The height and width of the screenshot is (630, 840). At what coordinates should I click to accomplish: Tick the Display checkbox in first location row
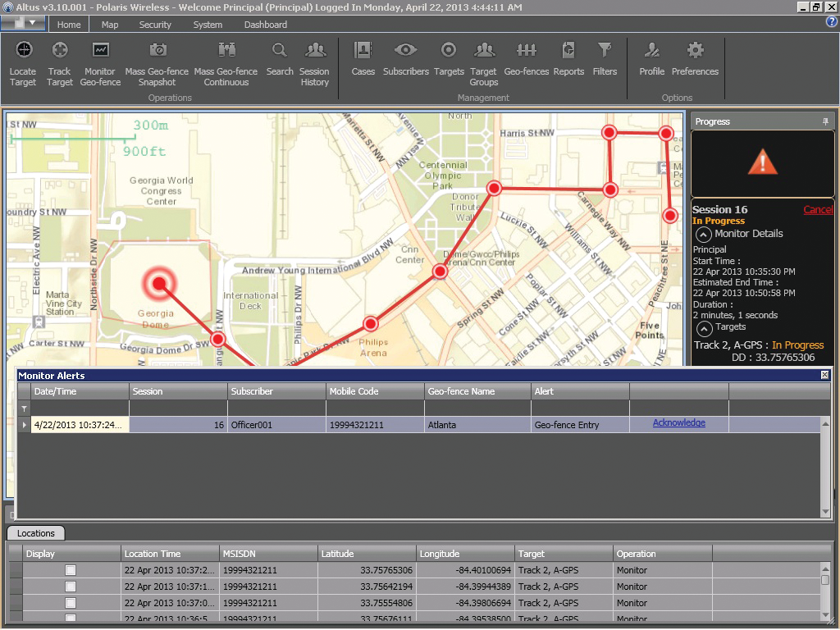(x=71, y=570)
